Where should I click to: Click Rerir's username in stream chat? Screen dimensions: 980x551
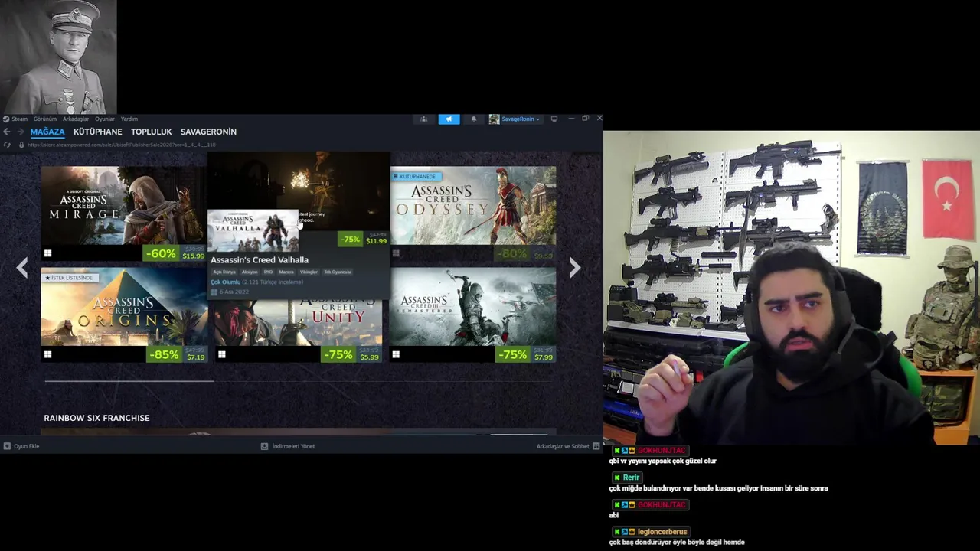[631, 478]
